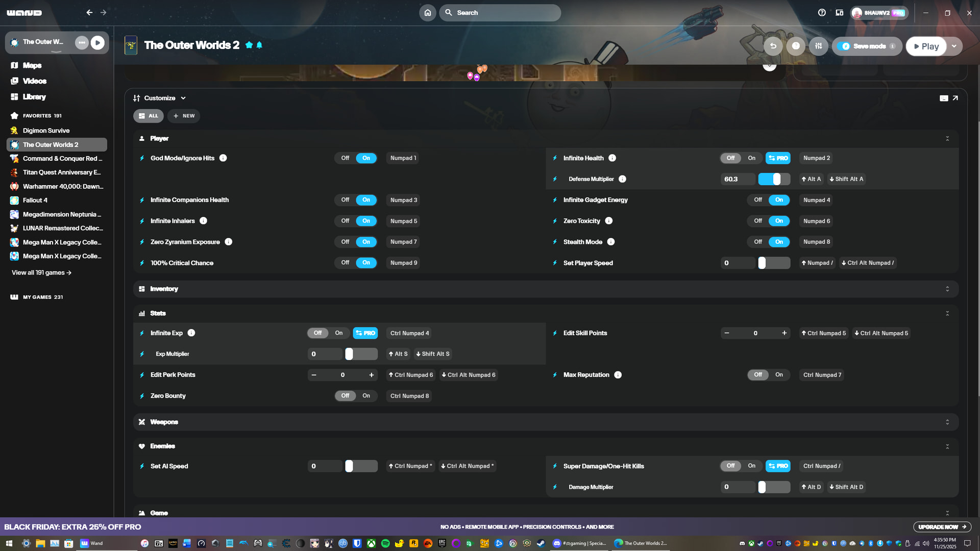
Task: Select the NEW filter tab
Action: (184, 116)
